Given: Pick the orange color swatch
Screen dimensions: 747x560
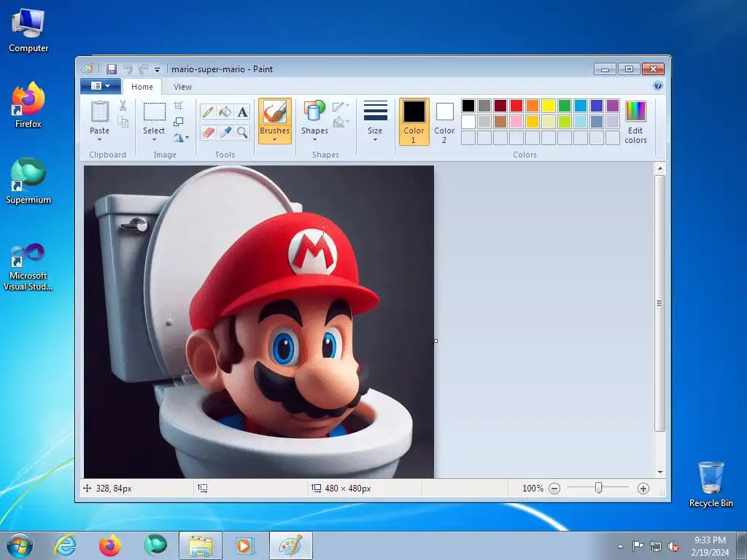Looking at the screenshot, I should 533,105.
